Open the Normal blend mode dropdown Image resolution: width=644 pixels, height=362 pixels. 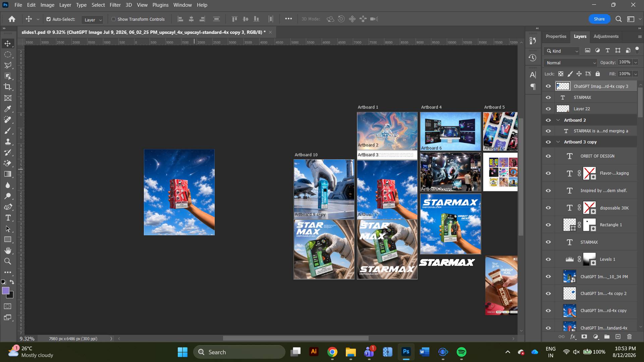coord(571,63)
